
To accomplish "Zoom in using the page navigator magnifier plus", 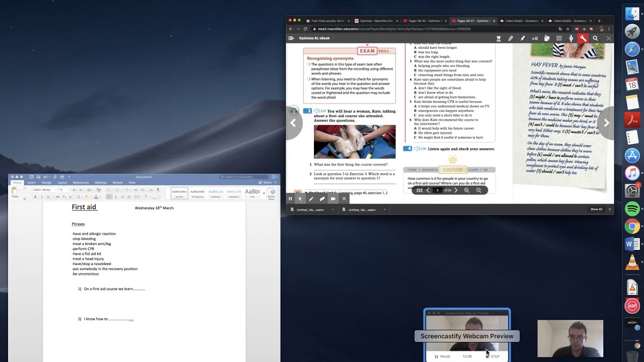I will point(466,190).
